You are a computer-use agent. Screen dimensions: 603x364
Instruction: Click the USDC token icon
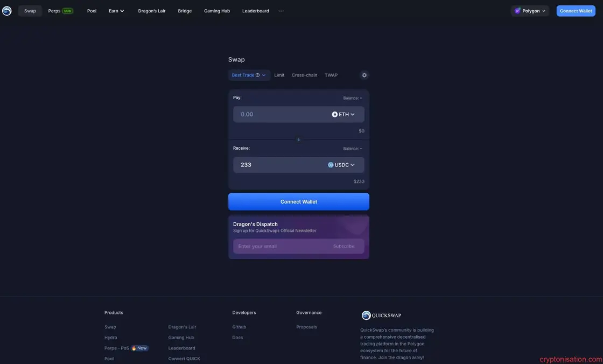tap(331, 165)
